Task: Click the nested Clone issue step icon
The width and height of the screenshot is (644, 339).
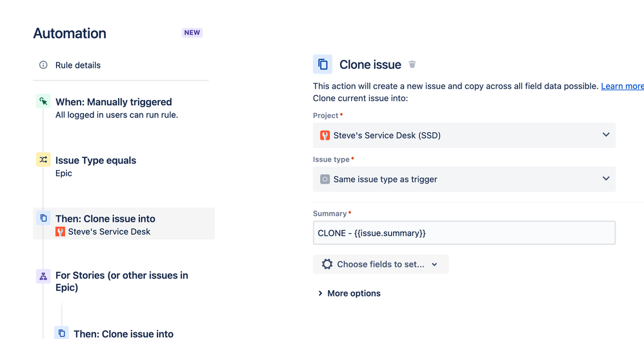Action: pyautogui.click(x=61, y=333)
